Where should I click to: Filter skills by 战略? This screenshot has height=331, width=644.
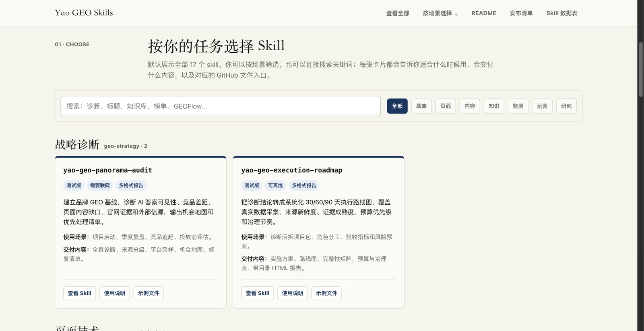[421, 106]
